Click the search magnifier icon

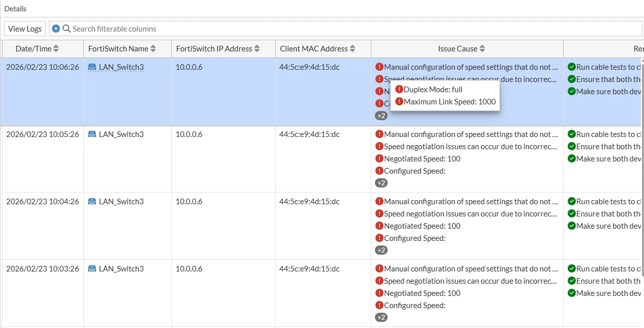click(x=66, y=29)
